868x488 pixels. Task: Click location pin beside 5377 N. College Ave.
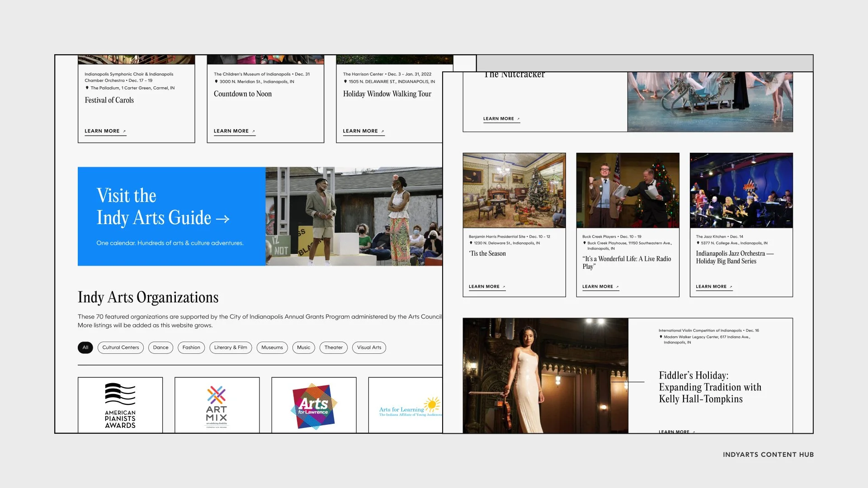point(698,243)
